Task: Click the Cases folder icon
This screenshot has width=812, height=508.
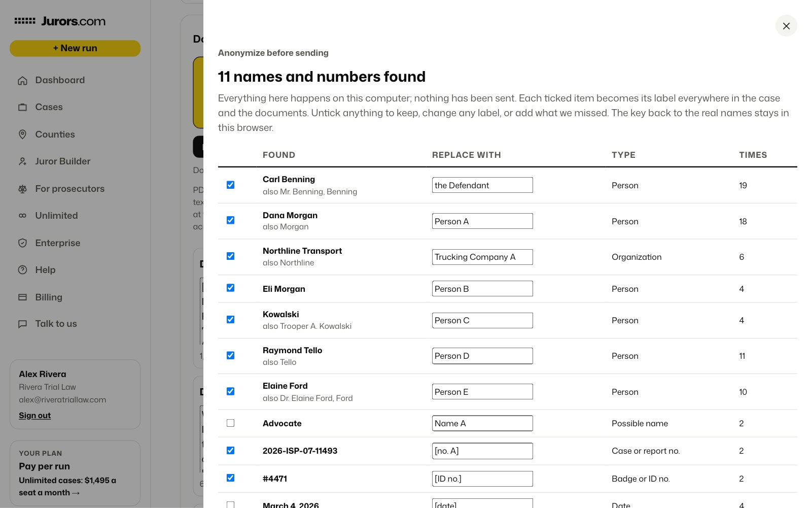Action: pyautogui.click(x=22, y=107)
